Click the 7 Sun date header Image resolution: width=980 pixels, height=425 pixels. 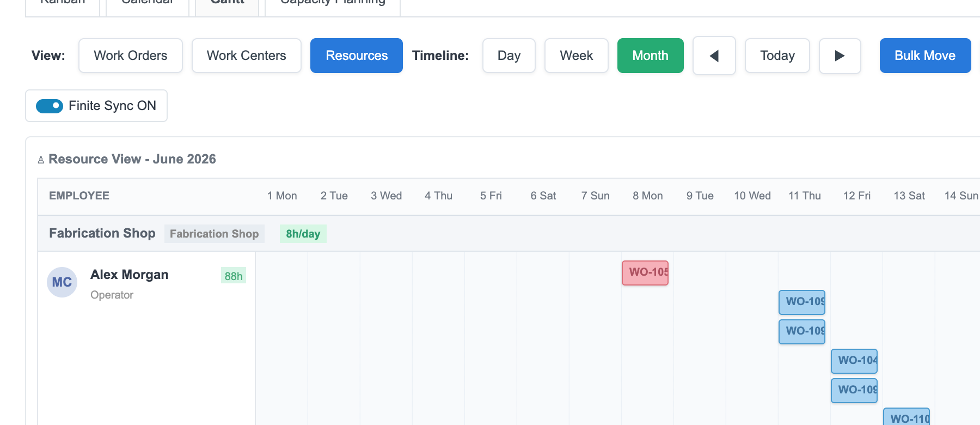(596, 196)
